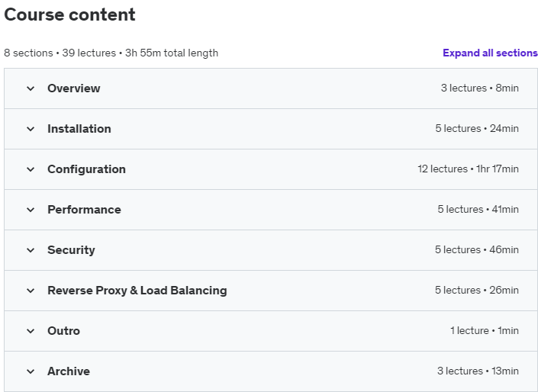Open the Archive section heading
538x392 pixels.
(69, 371)
